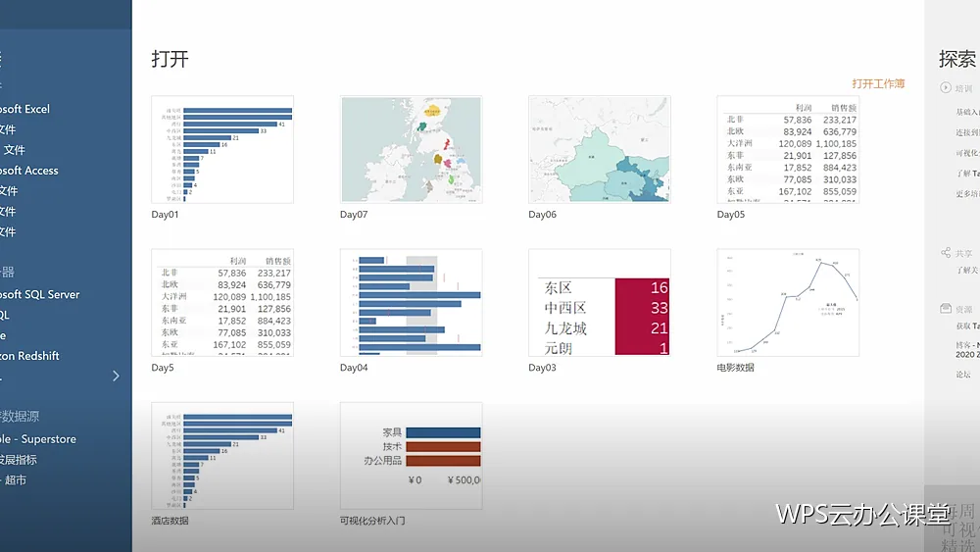Open the 更多培训 training link
The height and width of the screenshot is (552, 980).
point(967,194)
